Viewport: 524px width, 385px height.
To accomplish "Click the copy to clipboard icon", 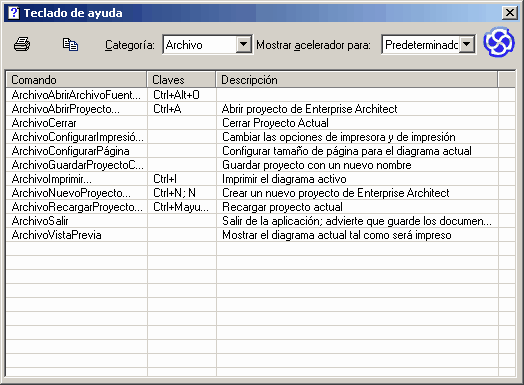I will tap(70, 44).
